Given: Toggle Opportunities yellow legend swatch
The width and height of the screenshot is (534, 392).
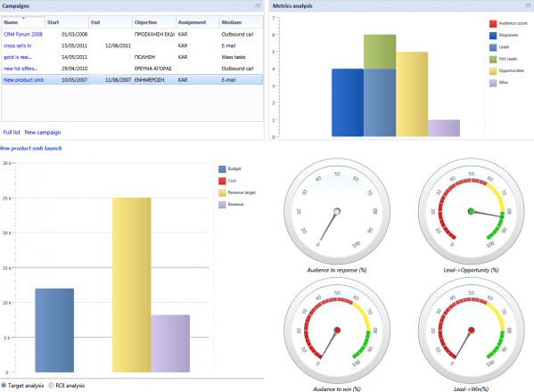Looking at the screenshot, I should tap(493, 71).
